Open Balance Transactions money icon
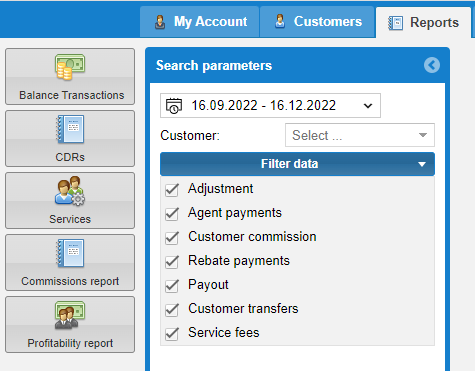 (70, 67)
